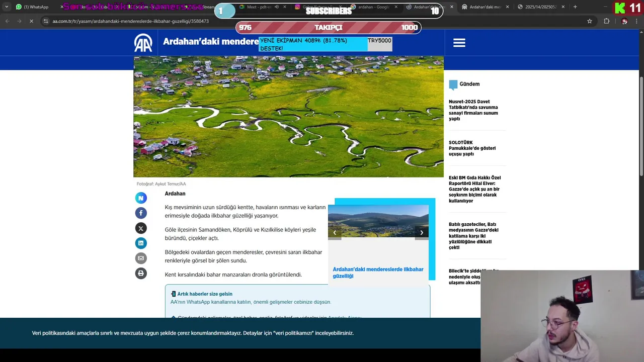Image resolution: width=644 pixels, height=362 pixels.
Task: Open Gündem section heading
Action: click(x=469, y=84)
